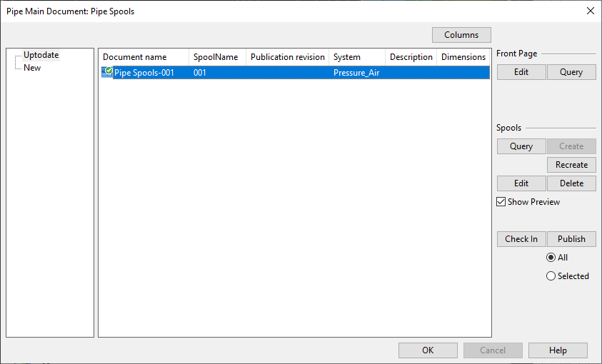This screenshot has height=364, width=602.
Task: Click the green check icon beside Pipe Spools-001
Action: (x=107, y=72)
